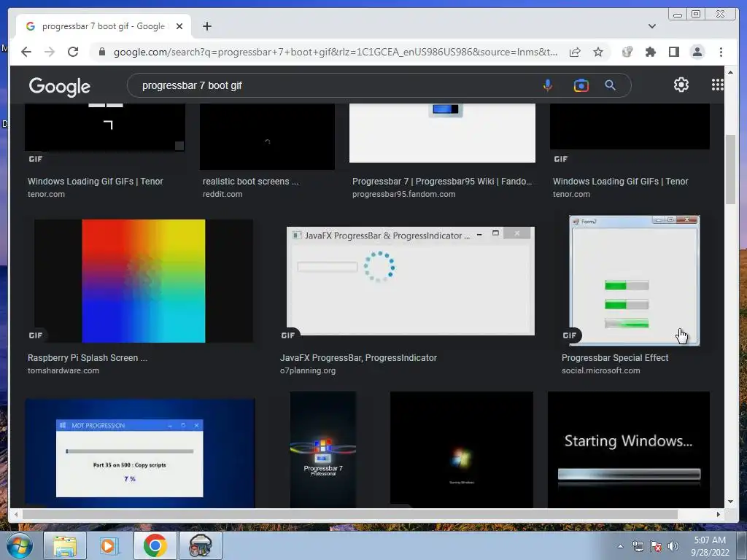Open the realistic boot screens reddit result
This screenshot has height=560, width=747.
[251, 182]
